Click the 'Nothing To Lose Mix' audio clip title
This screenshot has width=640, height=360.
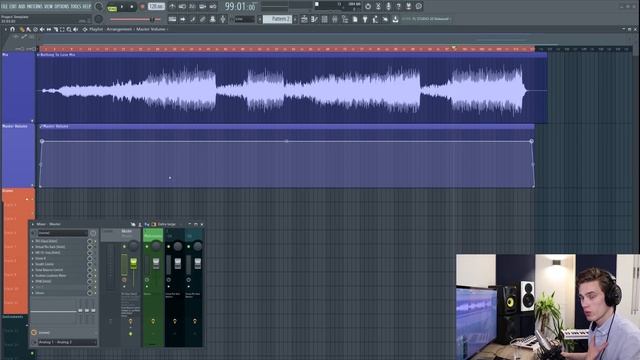(58, 55)
